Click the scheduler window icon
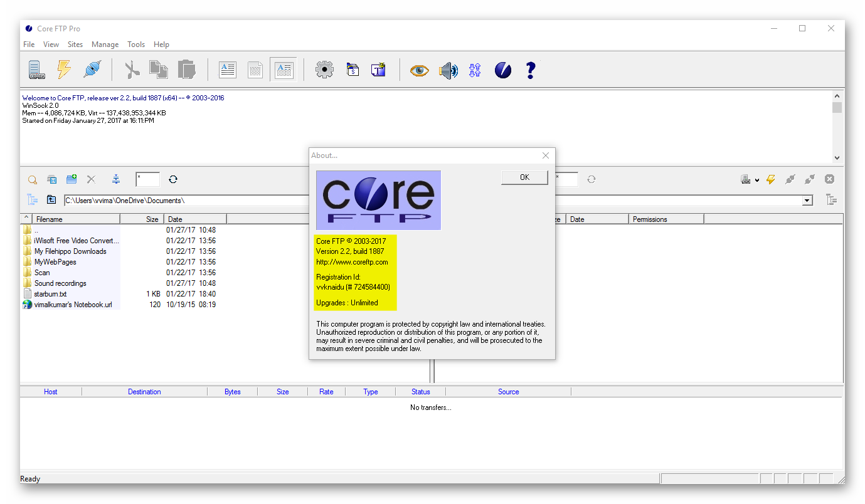Image resolution: width=865 pixels, height=504 pixels. pos(353,70)
